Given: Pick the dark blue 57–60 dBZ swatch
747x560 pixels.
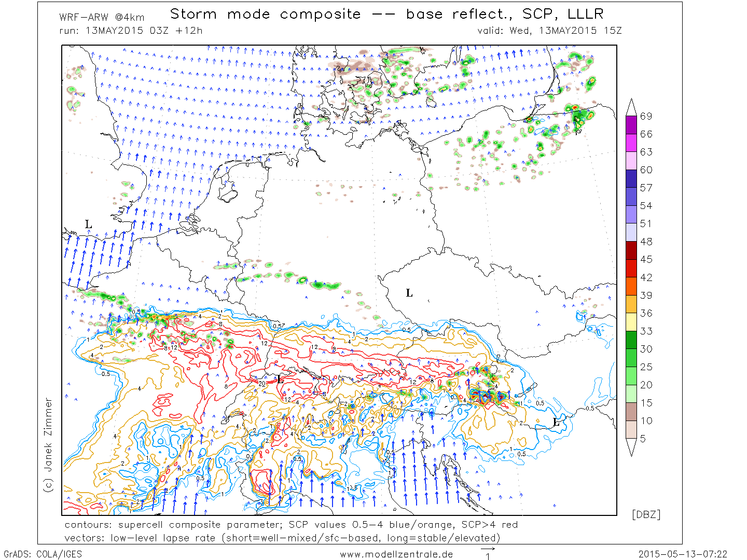Looking at the screenshot, I should [x=631, y=179].
